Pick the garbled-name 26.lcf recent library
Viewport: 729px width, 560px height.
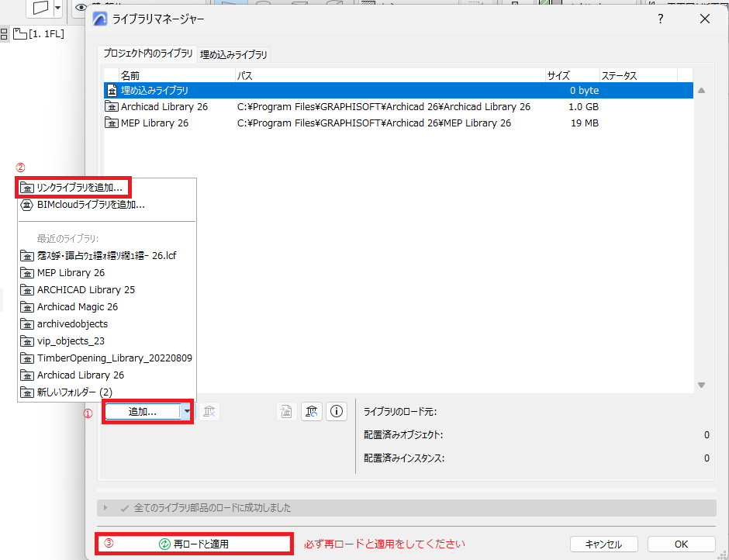(106, 256)
